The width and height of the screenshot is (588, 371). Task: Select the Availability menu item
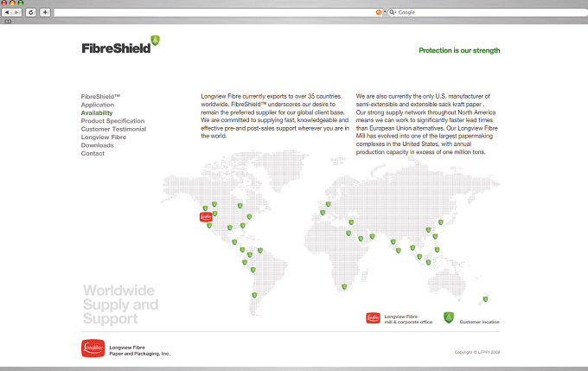97,113
